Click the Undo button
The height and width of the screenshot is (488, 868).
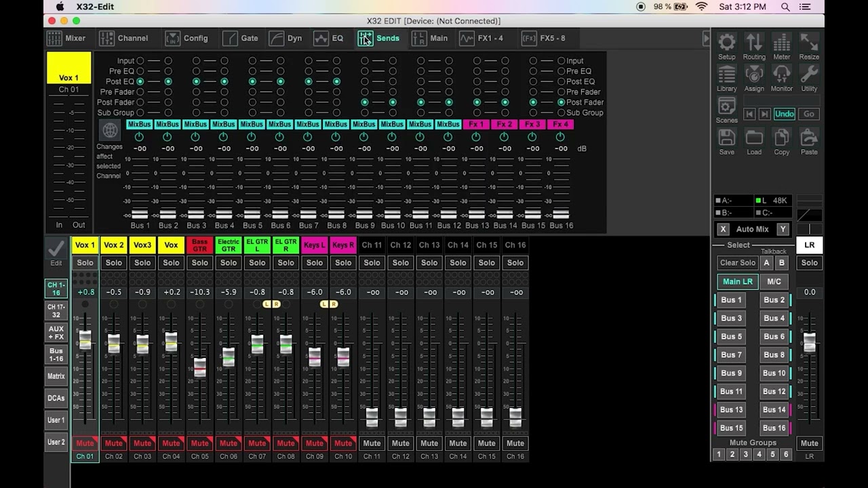coord(784,114)
